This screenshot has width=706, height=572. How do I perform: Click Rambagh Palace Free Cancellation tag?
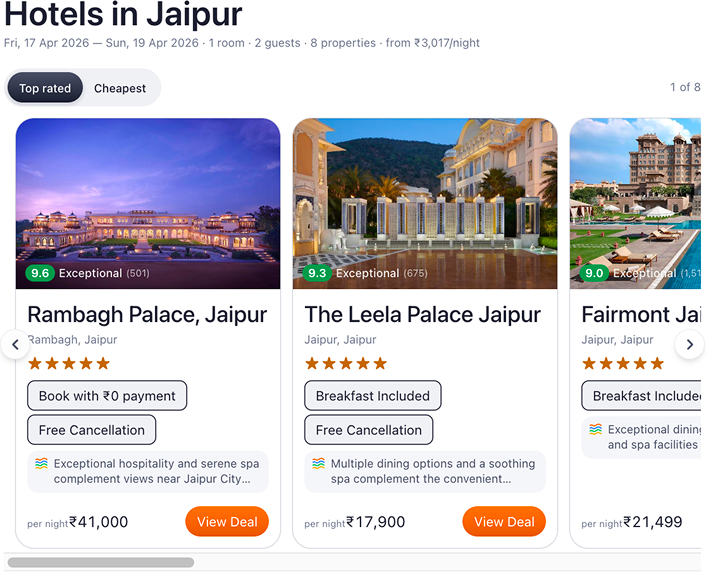pos(92,430)
